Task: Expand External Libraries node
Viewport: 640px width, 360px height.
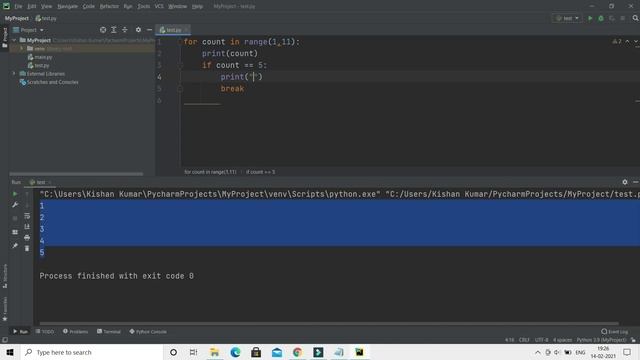Action: [x=14, y=73]
